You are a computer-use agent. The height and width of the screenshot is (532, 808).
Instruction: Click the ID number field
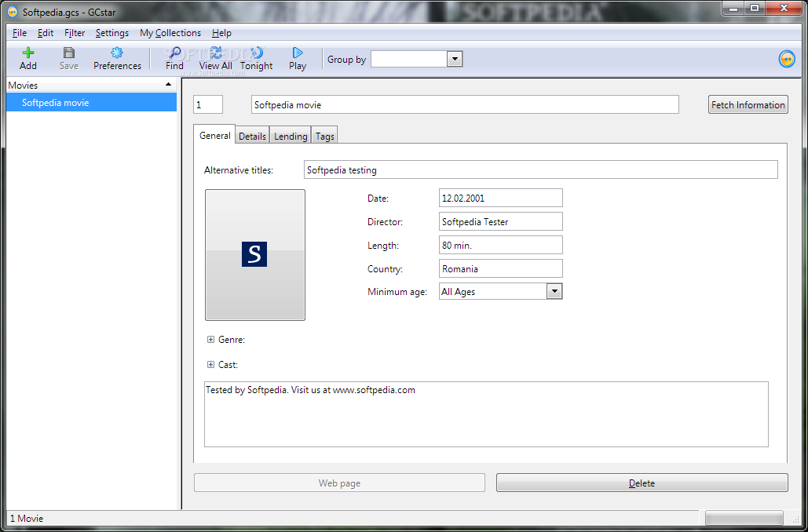[x=208, y=104]
